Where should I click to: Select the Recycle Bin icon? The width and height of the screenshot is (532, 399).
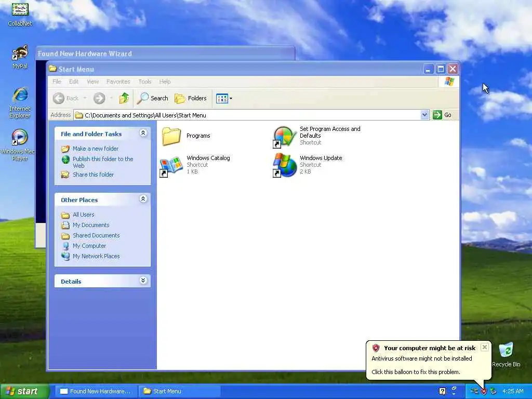coord(506,354)
